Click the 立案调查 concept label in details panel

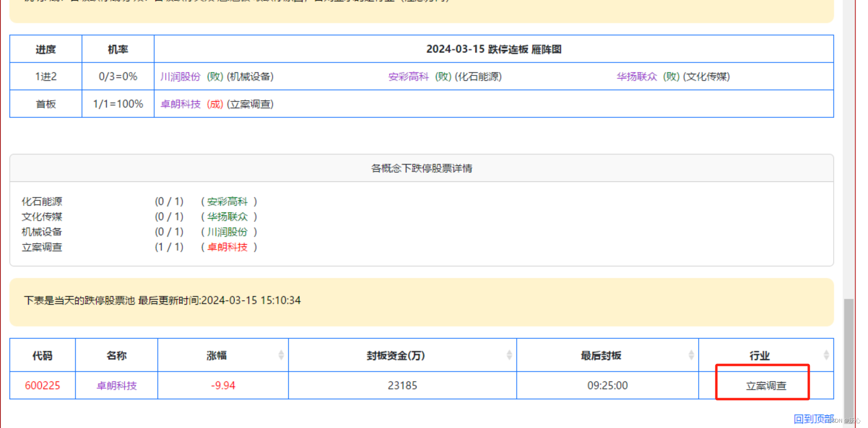pos(42,247)
